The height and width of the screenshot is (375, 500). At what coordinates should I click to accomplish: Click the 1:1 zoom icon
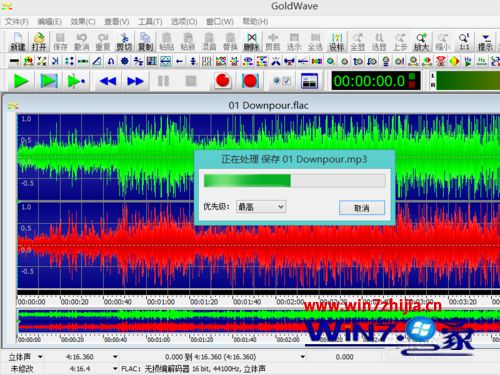click(x=464, y=42)
